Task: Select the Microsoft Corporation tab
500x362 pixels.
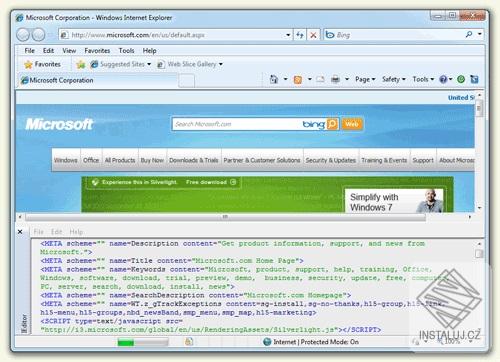Action: click(x=97, y=80)
